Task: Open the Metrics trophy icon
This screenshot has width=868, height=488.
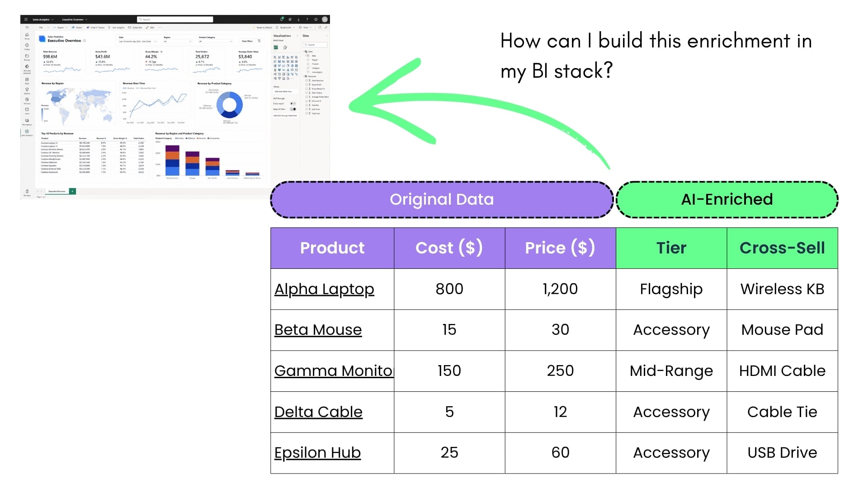Action: (x=27, y=89)
